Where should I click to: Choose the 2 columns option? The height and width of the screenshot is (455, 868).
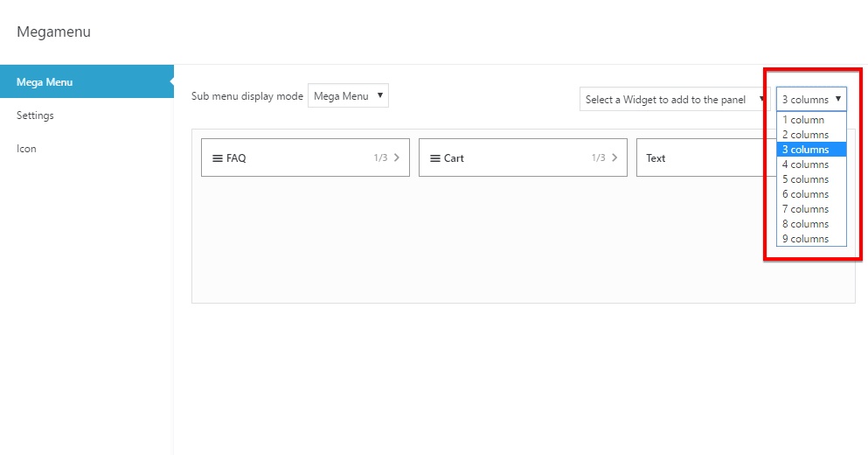pyautogui.click(x=805, y=135)
